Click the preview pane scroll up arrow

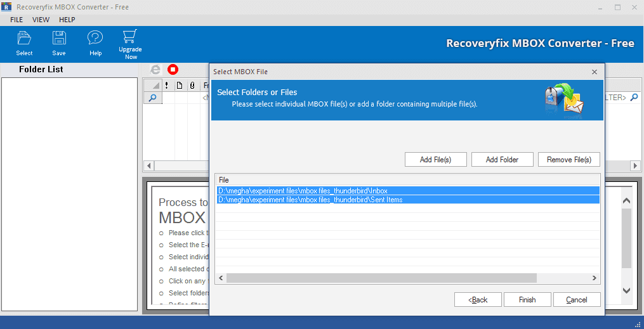coord(626,201)
